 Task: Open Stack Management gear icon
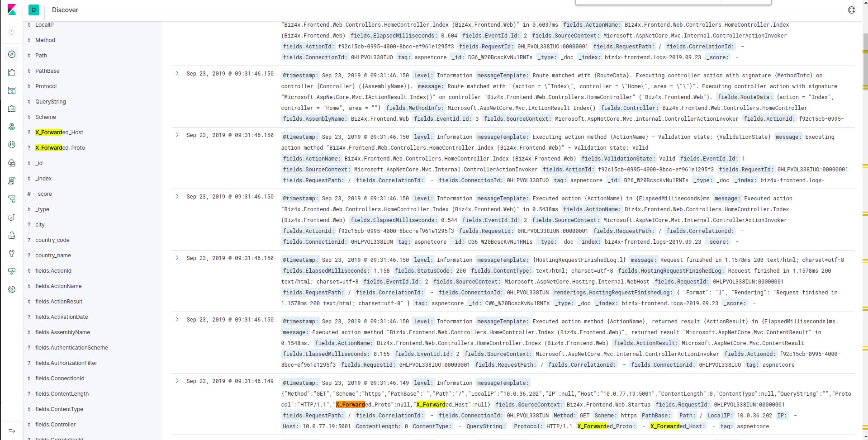tap(12, 289)
